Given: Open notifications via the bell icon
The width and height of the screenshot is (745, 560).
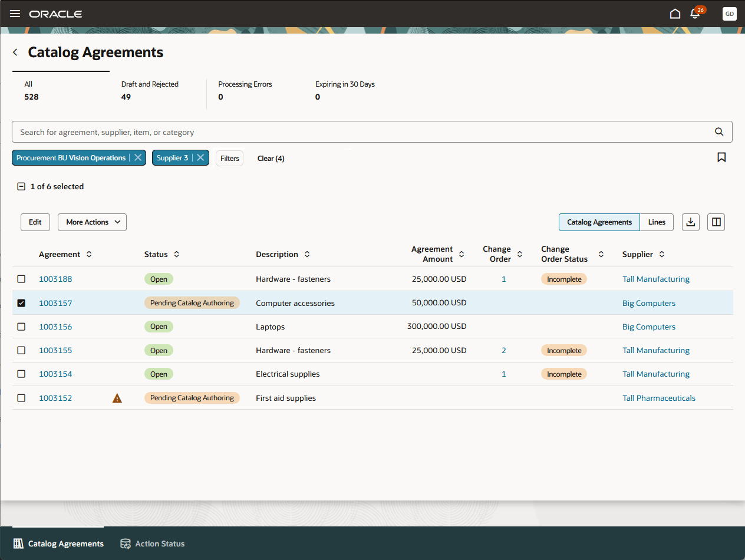Looking at the screenshot, I should pos(695,14).
